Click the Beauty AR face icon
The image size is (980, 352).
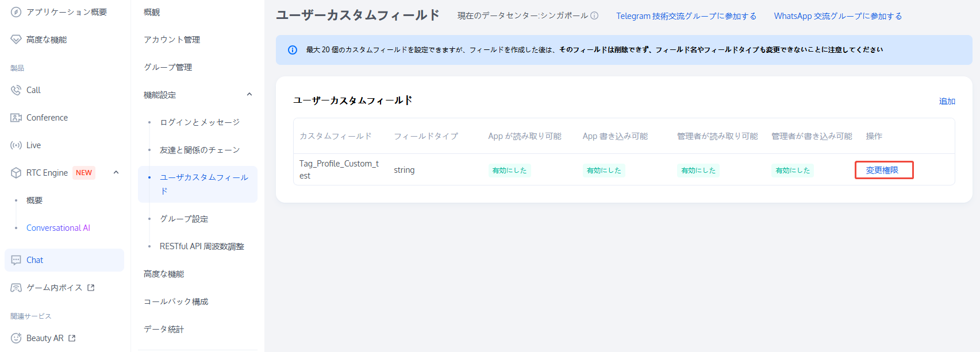coord(16,338)
